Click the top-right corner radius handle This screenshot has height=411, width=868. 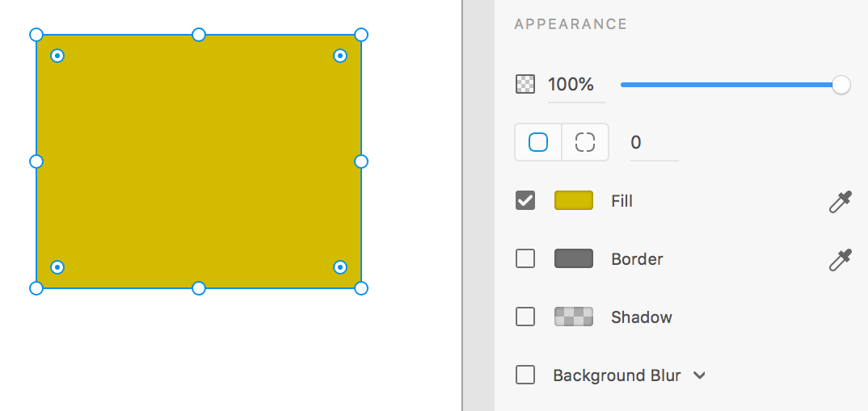pos(340,56)
